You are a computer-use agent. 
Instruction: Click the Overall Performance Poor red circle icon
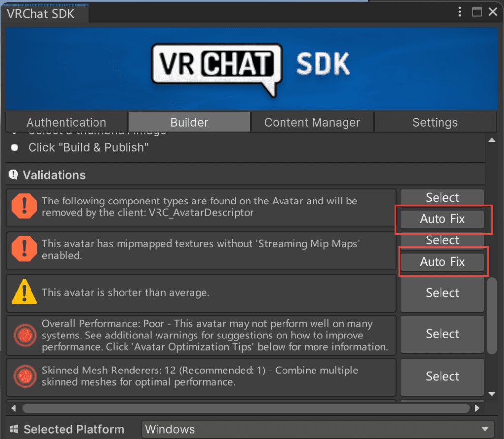[24, 335]
